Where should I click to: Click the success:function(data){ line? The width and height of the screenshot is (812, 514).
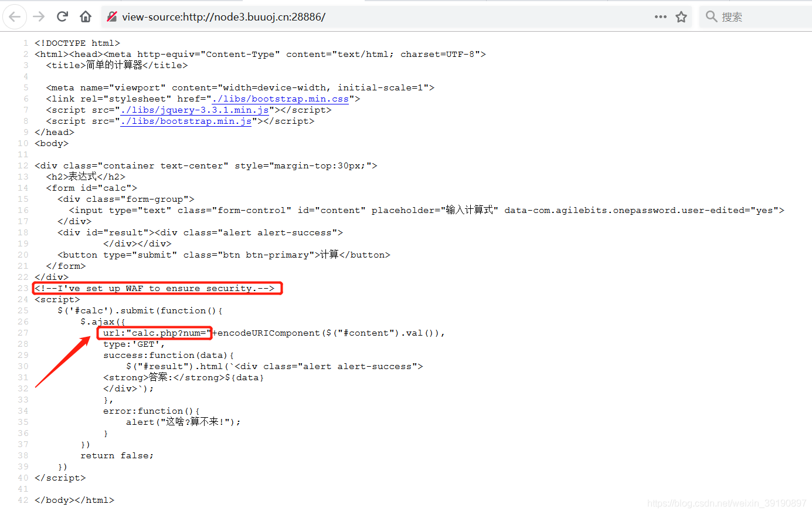click(169, 355)
